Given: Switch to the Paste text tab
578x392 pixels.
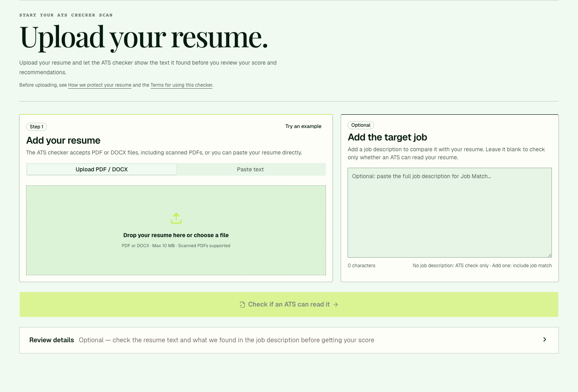Looking at the screenshot, I should point(250,169).
